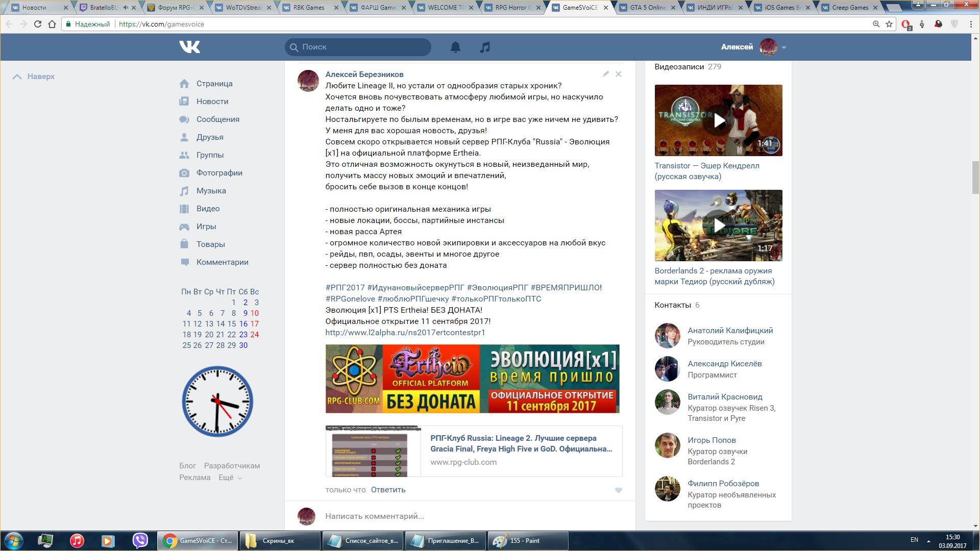
Task: Click the VK search field Поиск
Action: coord(358,47)
